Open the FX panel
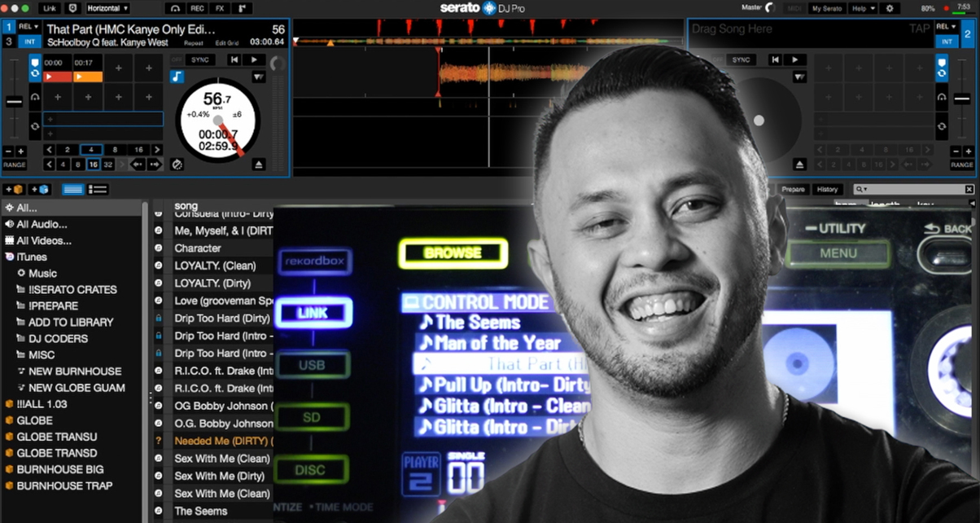This screenshot has width=980, height=523. [x=220, y=8]
